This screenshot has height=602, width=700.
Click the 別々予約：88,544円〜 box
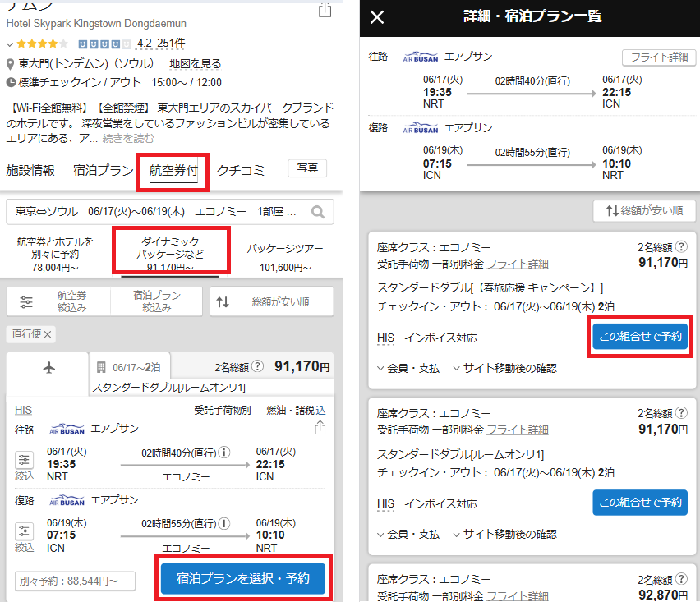point(74,581)
